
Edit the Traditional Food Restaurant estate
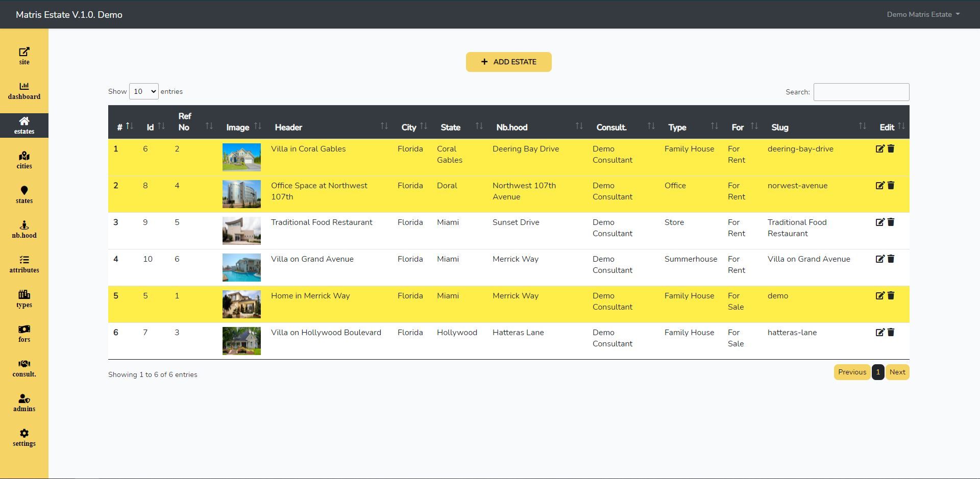(x=880, y=222)
